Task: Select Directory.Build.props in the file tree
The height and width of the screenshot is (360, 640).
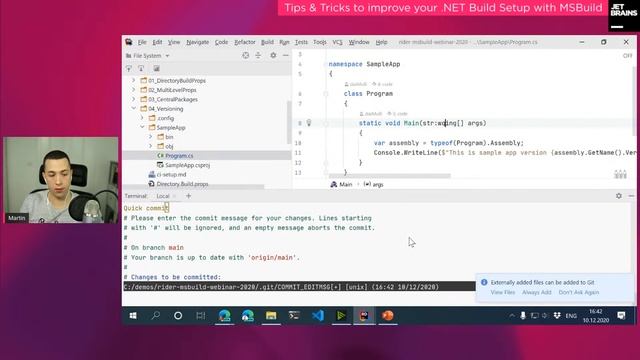Action: (182, 184)
